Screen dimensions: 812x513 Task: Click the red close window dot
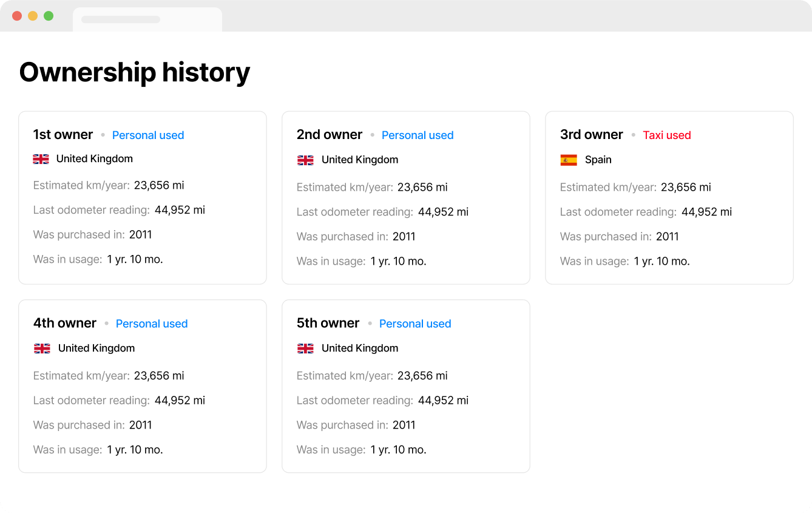pyautogui.click(x=17, y=16)
